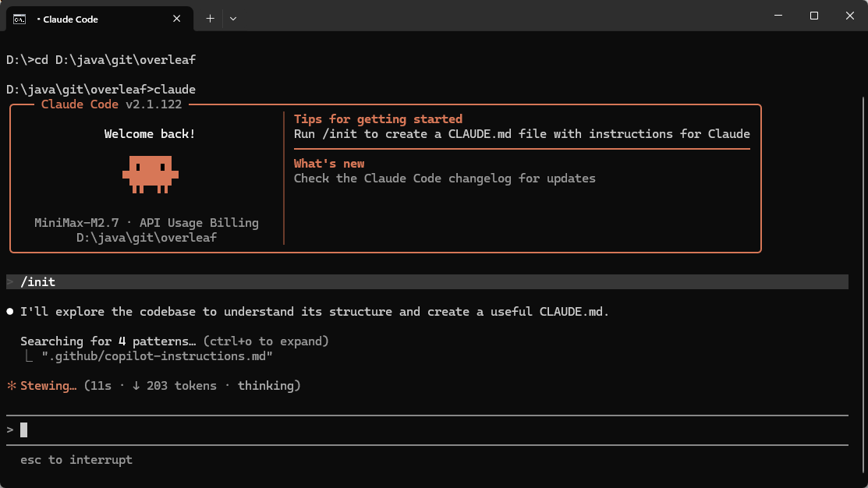Click the 'Welcome back!' text
The width and height of the screenshot is (868, 488).
click(x=150, y=134)
